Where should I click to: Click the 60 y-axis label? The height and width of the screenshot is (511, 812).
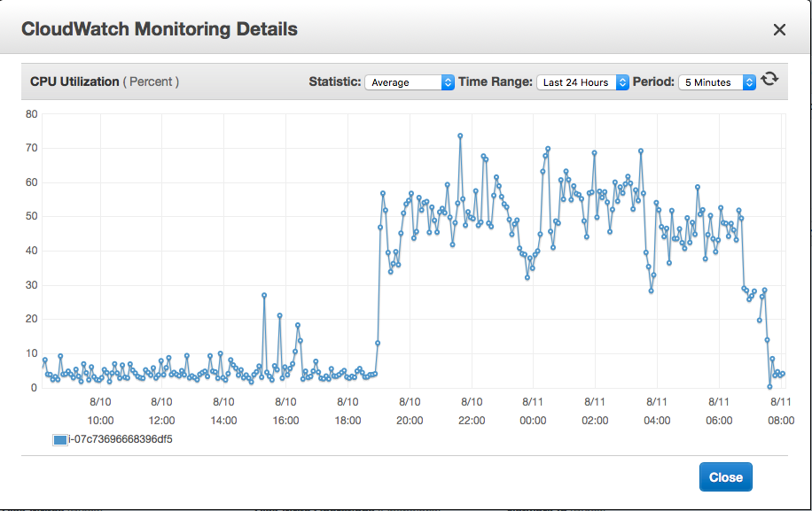tap(32, 182)
